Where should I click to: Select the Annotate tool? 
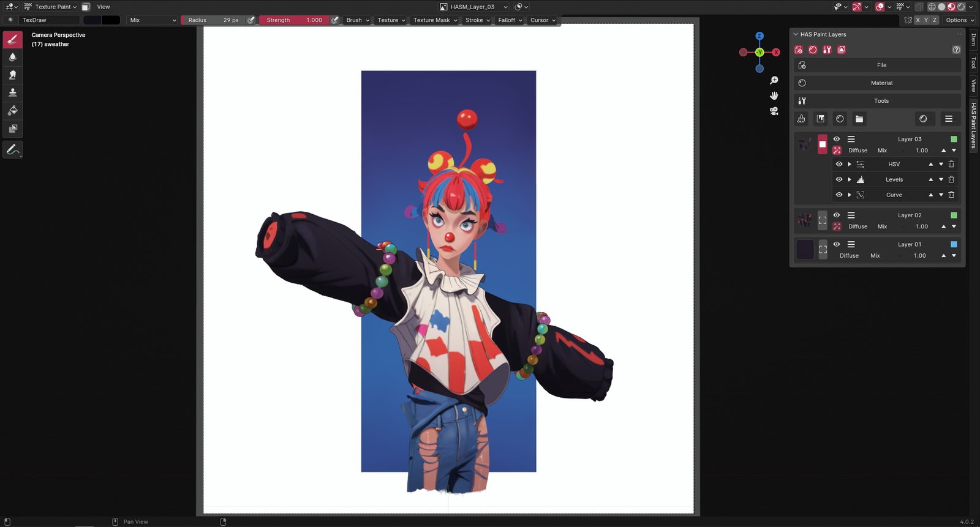coord(12,149)
